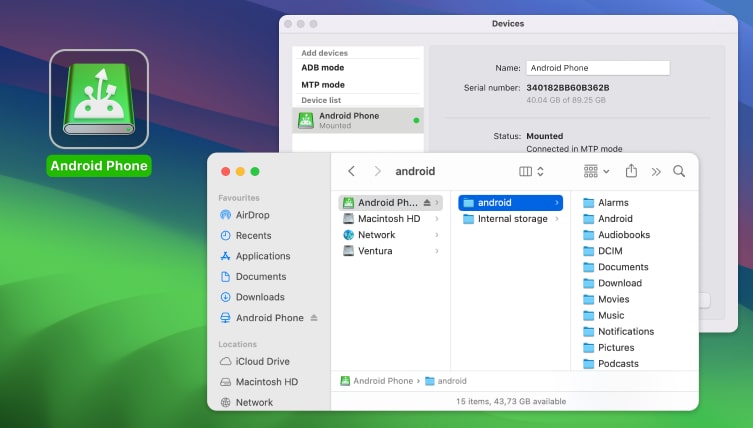
Task: Open the Download folder
Action: [x=612, y=283]
